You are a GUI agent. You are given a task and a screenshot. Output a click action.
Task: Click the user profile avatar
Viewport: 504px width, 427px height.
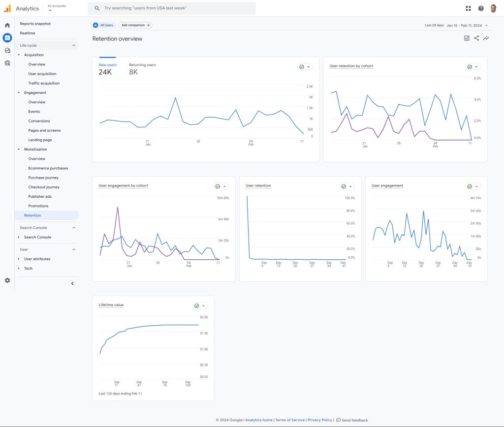point(493,8)
